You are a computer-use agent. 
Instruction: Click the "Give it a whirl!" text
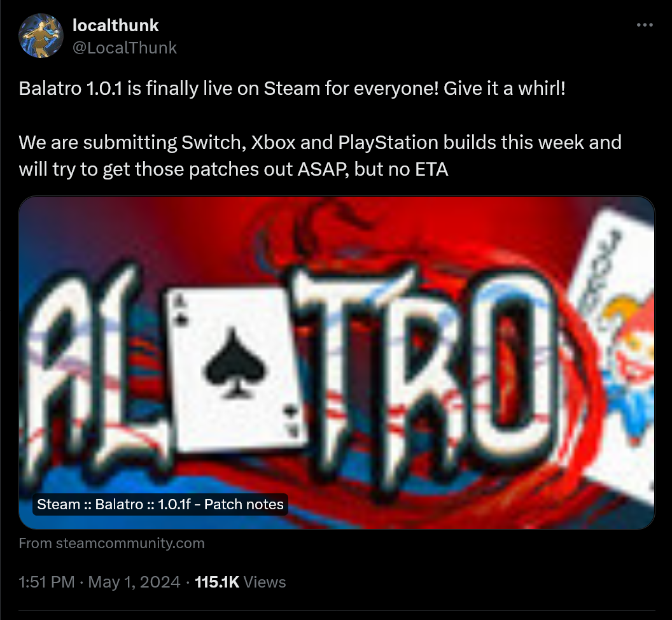point(505,88)
